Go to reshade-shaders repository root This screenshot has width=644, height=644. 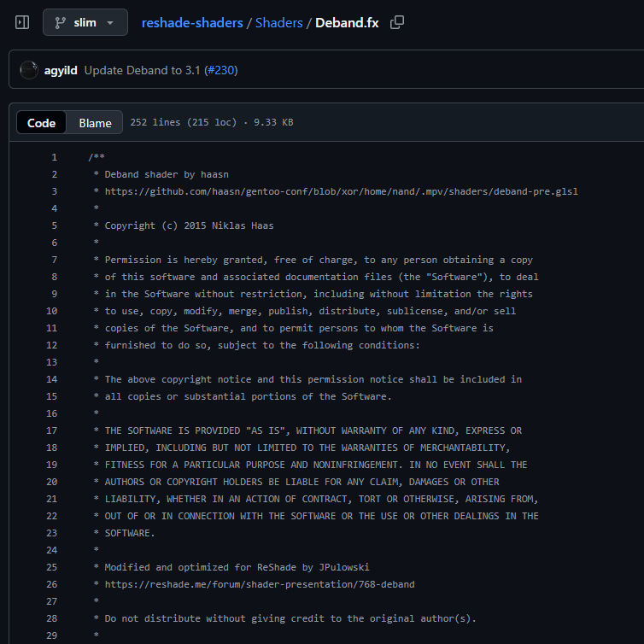(192, 22)
